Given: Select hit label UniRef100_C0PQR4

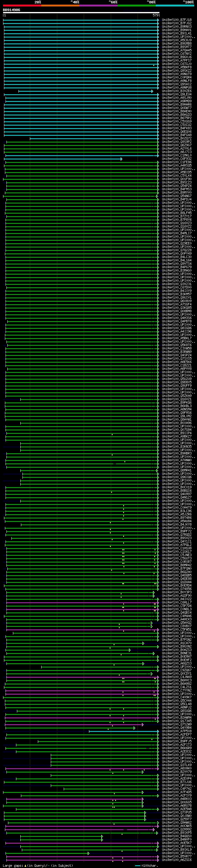Looking at the screenshot, I should (176, 78).
